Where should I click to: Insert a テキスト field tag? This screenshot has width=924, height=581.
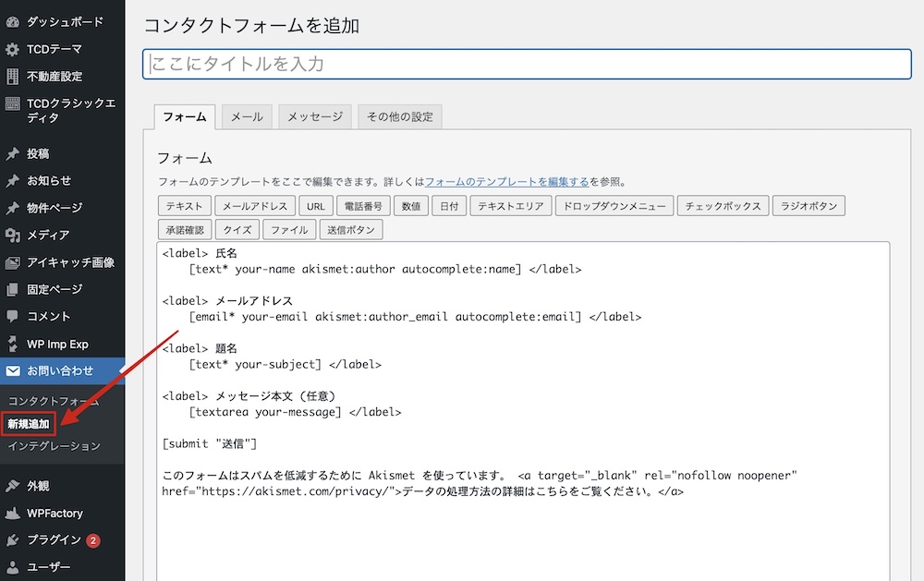click(185, 206)
